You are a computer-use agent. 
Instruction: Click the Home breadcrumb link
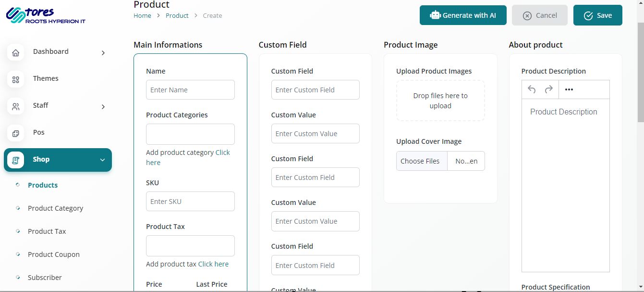[x=142, y=15]
